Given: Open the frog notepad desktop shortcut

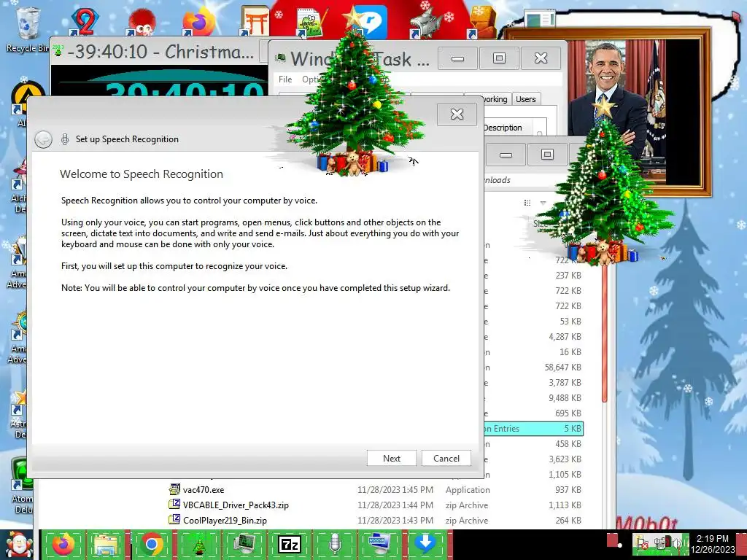Looking at the screenshot, I should (x=311, y=23).
